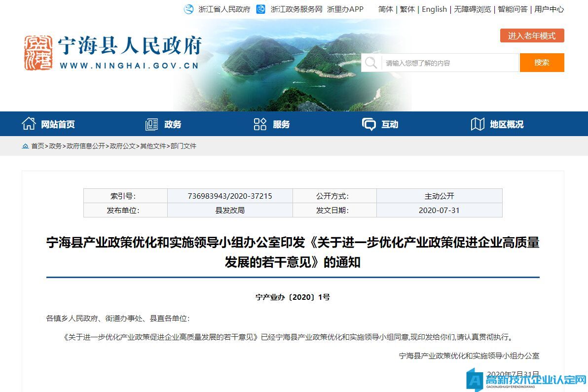This screenshot has height=392, width=588.
Task: Click the red seal logo of Ninghai government
Action: point(38,53)
